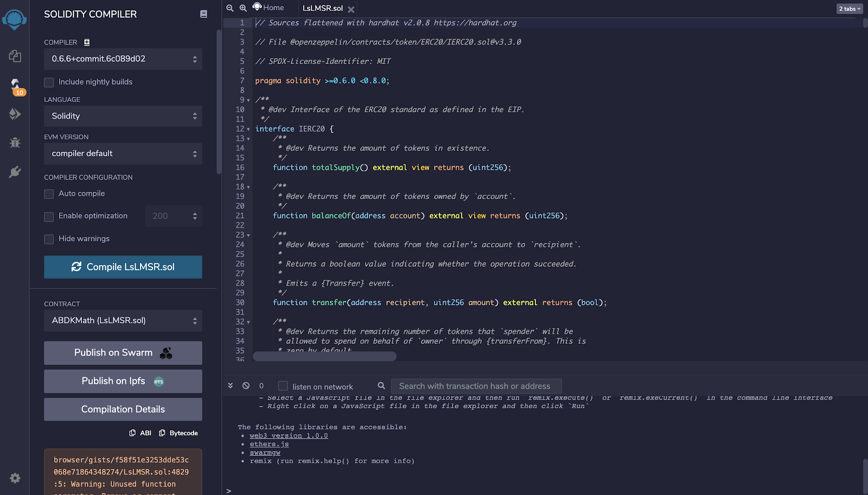Screen dimensions: 868x495
Task: Click the compiler documentation icon in header
Action: pyautogui.click(x=203, y=14)
